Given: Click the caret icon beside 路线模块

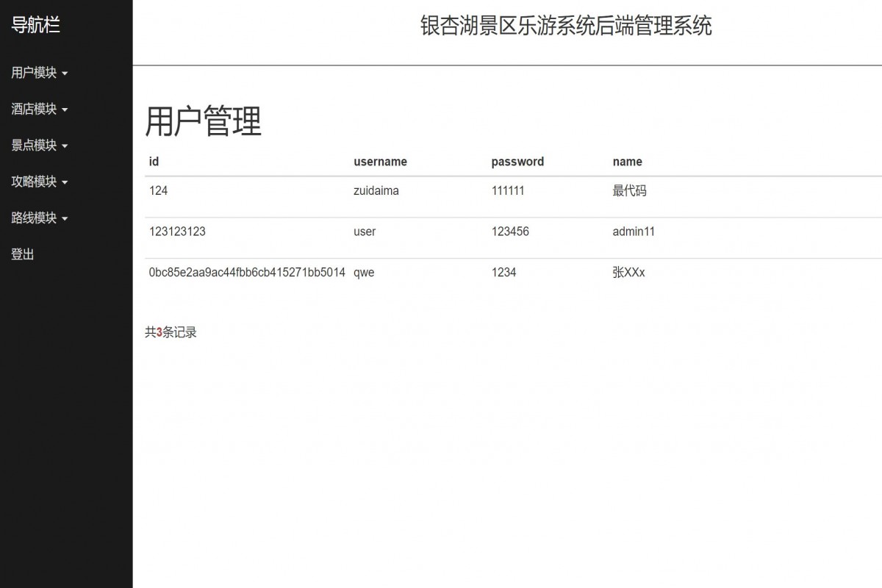Looking at the screenshot, I should point(65,219).
